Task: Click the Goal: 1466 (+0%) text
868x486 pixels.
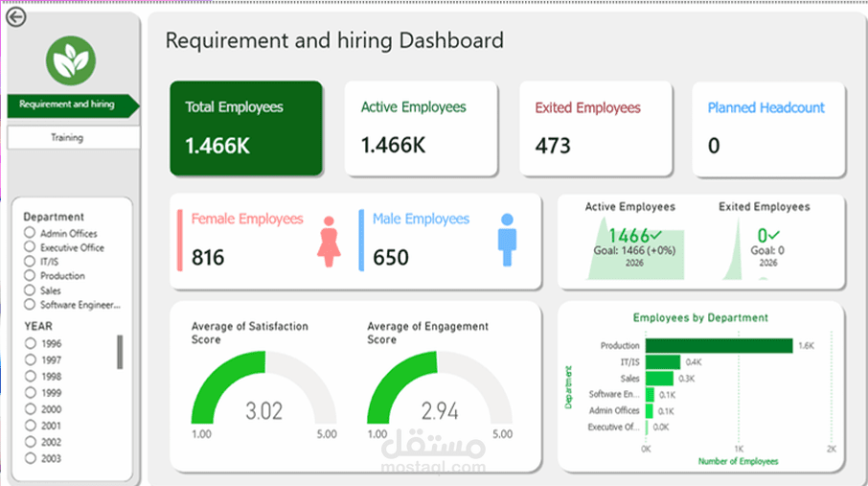Action: [634, 250]
